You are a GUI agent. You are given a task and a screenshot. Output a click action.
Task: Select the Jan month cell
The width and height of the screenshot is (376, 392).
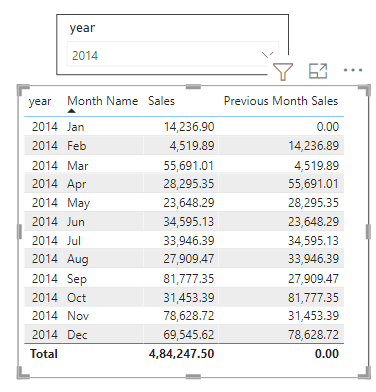pos(76,127)
